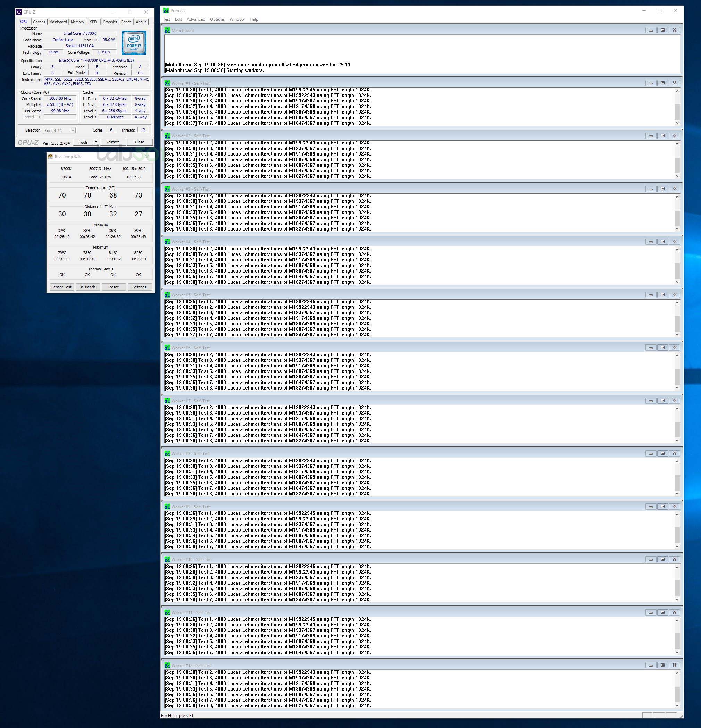This screenshot has height=728, width=701.
Task: Click the Worker #12 window icon
Action: [x=167, y=665]
